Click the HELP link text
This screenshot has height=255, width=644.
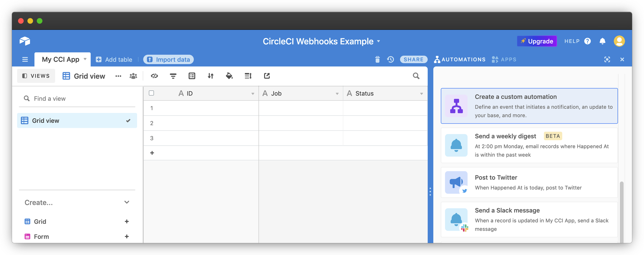[x=572, y=41]
